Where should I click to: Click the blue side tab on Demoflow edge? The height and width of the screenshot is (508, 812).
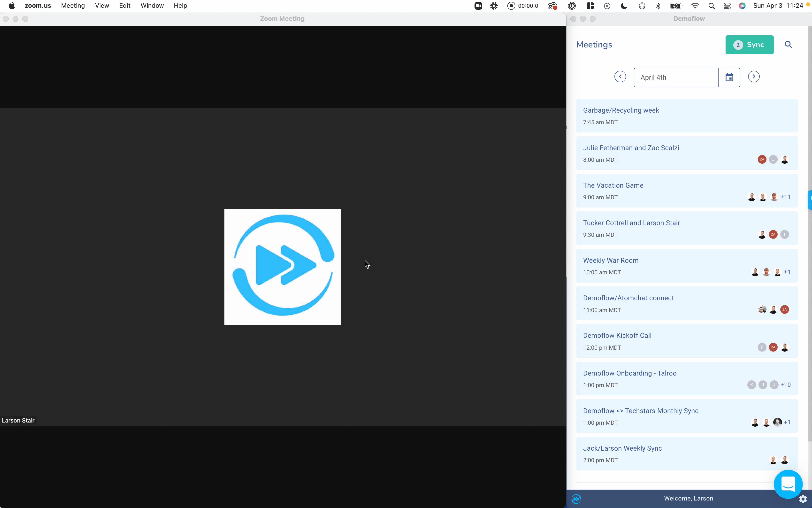(x=810, y=200)
